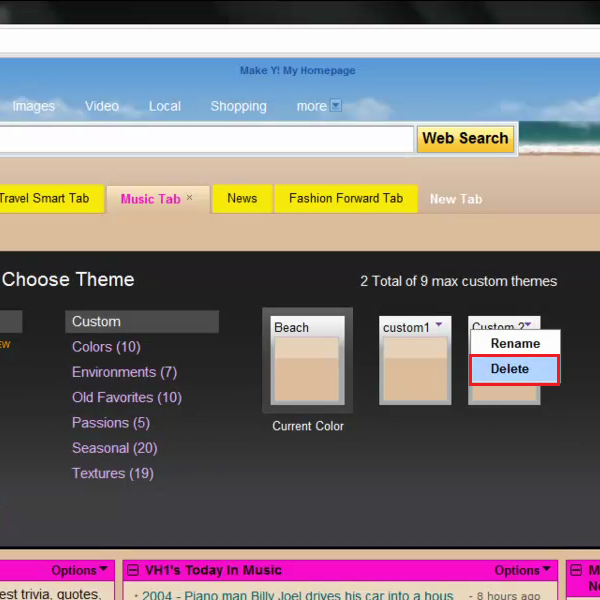Open Options dropdown for VH1's Today In Music

coord(522,570)
